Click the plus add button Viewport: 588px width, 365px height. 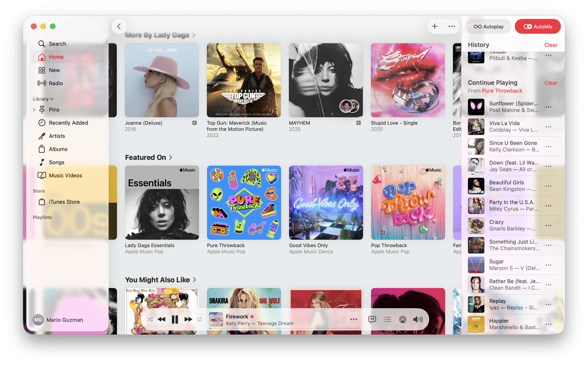coord(435,26)
